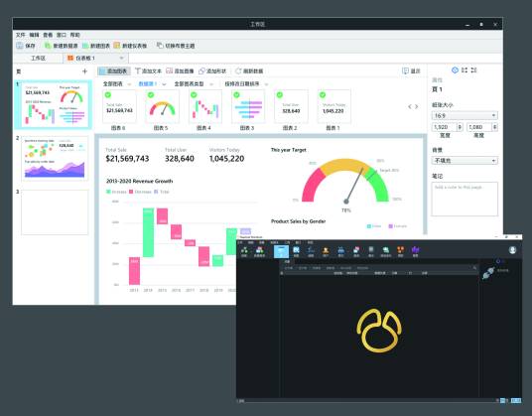Toggle the green checkmark on gauge 图表 5
532x416 pixels.
151,95
